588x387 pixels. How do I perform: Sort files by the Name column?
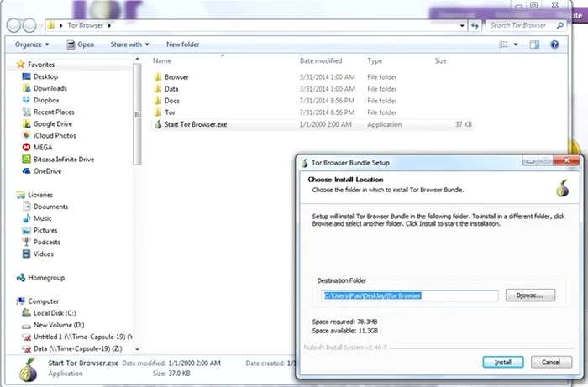click(x=161, y=60)
